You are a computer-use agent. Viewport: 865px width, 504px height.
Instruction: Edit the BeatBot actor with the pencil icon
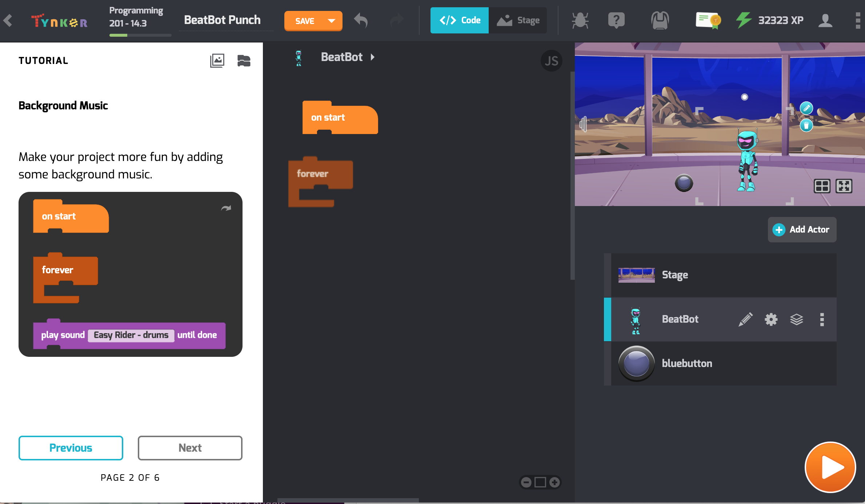[745, 319]
